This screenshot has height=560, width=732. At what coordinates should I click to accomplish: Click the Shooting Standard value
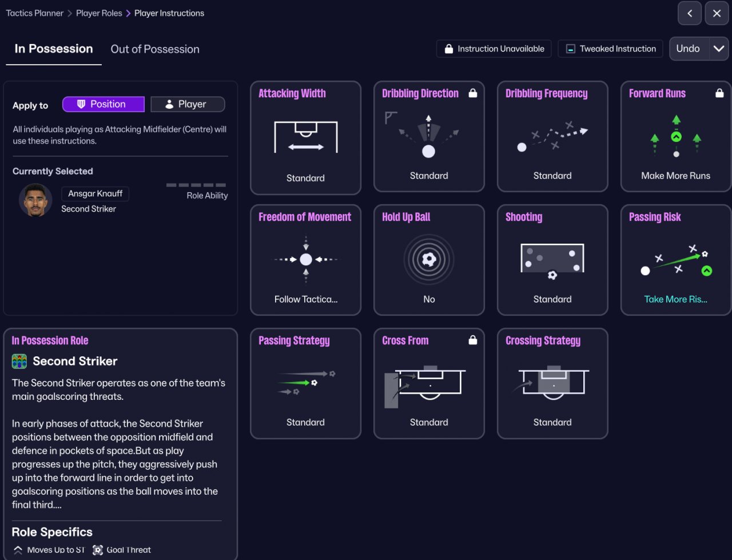(x=552, y=299)
